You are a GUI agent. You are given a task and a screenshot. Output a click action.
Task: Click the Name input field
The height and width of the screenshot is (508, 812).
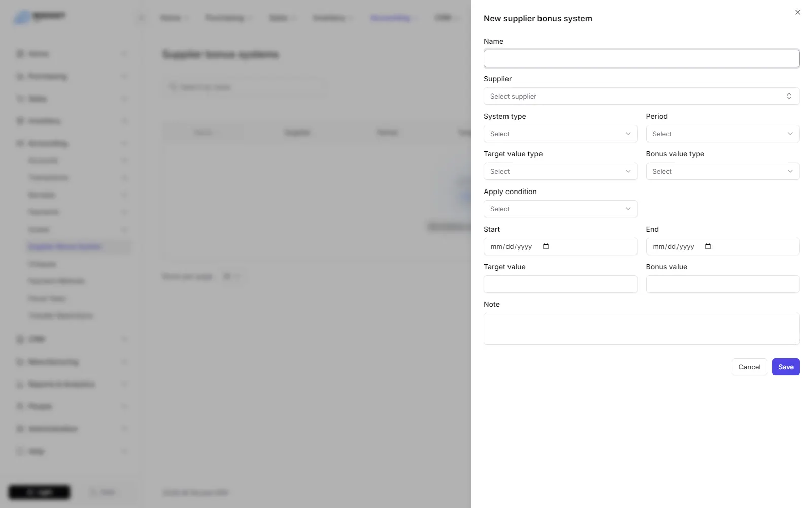[x=641, y=58]
